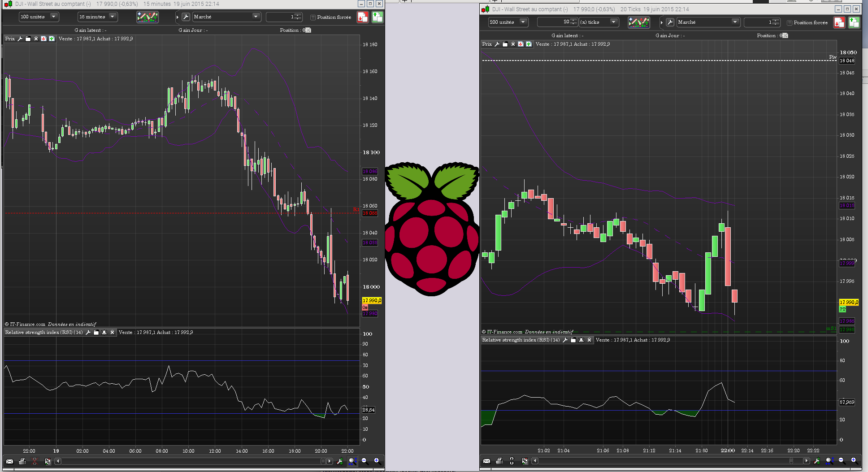868x472 pixels.
Task: Toggle auto-fit zoom icon in left chart
Action: pyautogui.click(x=352, y=461)
